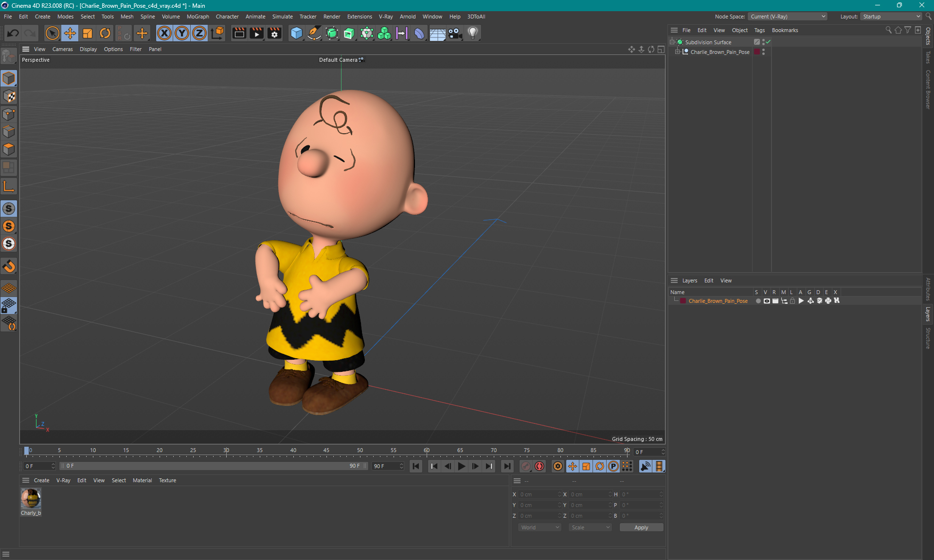
Task: Add the green Extrude generator
Action: [349, 33]
